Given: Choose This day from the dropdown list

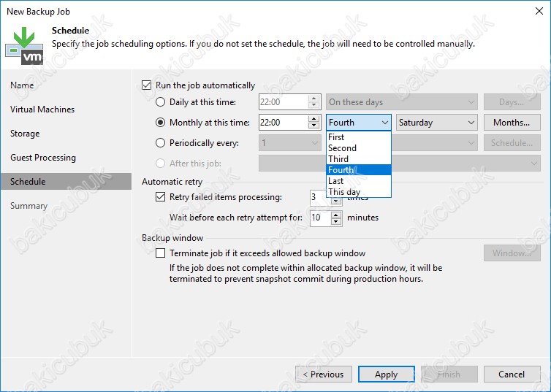Looking at the screenshot, I should click(358, 191).
